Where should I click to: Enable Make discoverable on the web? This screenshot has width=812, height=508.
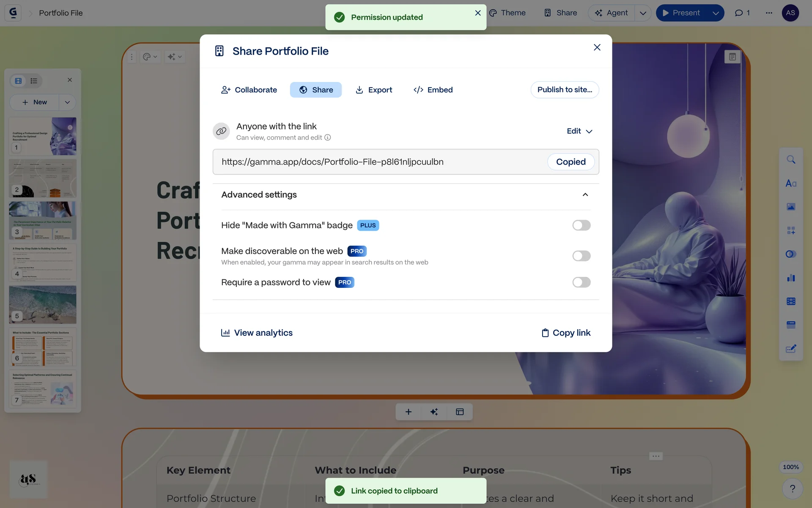581,256
